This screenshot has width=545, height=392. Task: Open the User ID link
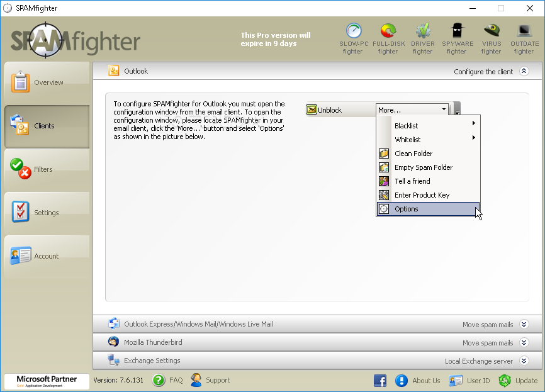(x=478, y=381)
